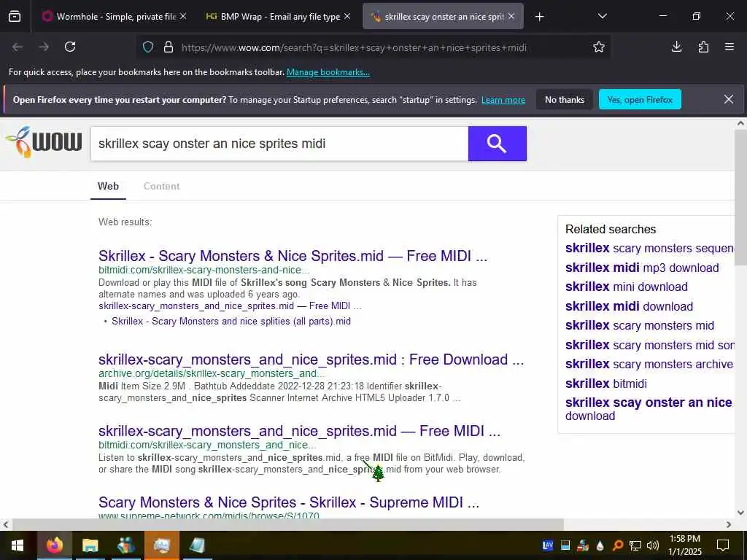Show site security padlock info
Image resolution: width=747 pixels, height=560 pixels.
click(x=169, y=47)
